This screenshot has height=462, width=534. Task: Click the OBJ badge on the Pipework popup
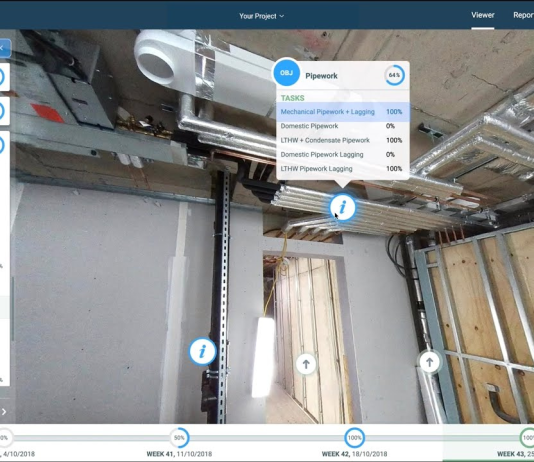tap(286, 73)
